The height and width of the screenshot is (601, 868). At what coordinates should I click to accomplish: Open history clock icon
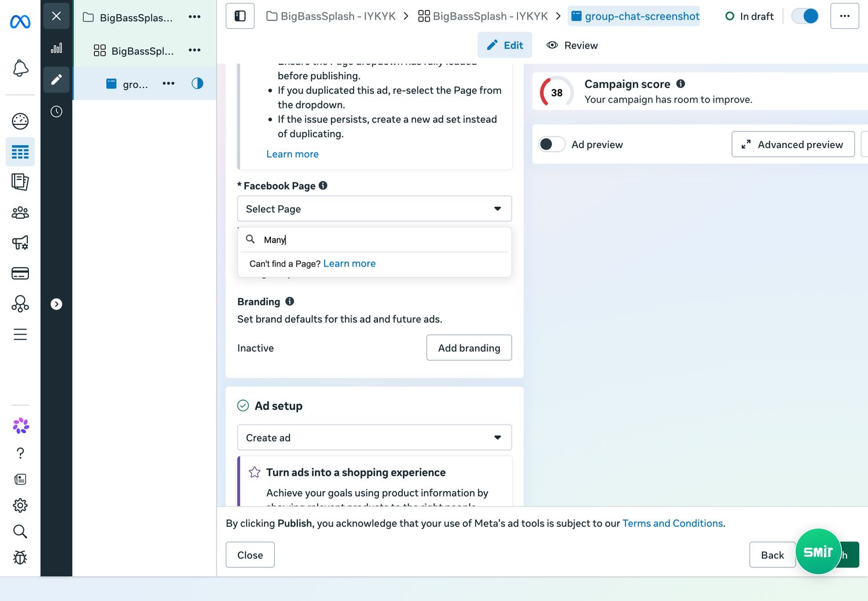56,111
